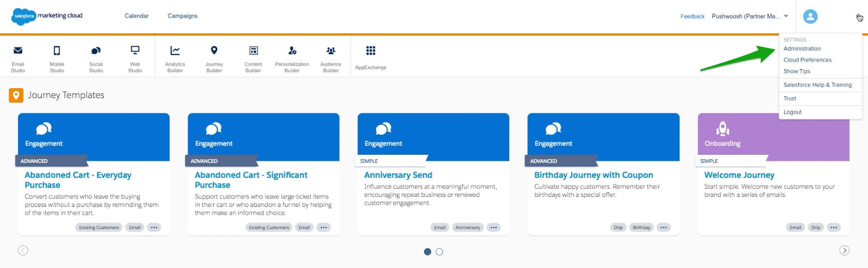Open more tags on Birthday Journey card

coord(664,227)
